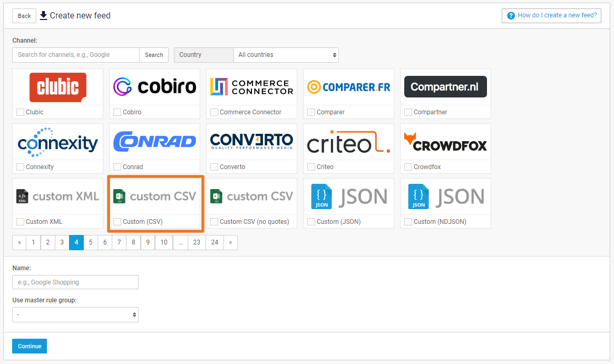
Task: Check the Custom XML checkbox
Action: (21, 222)
